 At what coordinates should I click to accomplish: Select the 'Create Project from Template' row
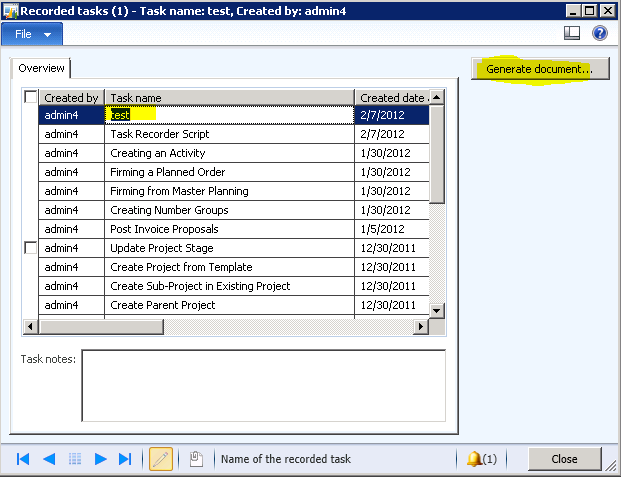[234, 267]
